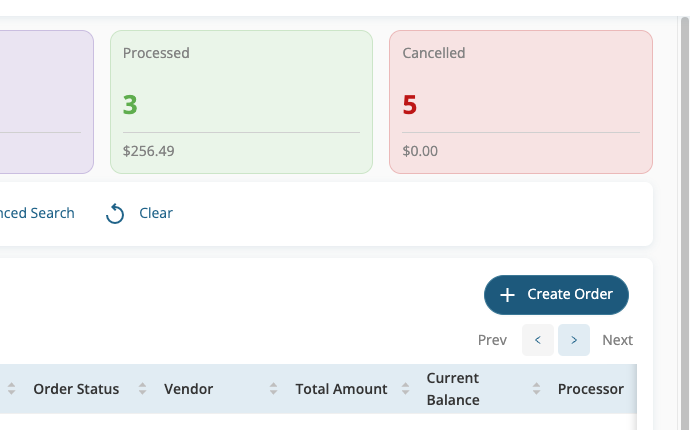Click the sort arrows left of Order Status
The width and height of the screenshot is (690, 430).
(x=11, y=389)
